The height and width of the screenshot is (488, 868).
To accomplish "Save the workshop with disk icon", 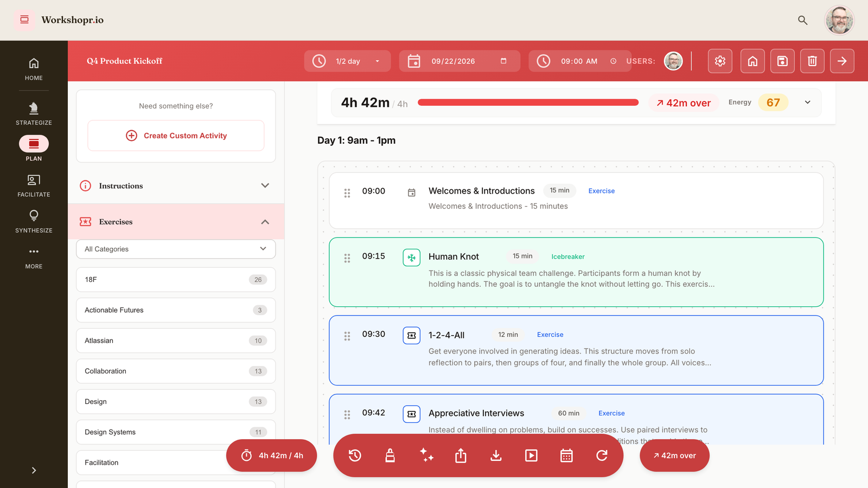I will 782,61.
